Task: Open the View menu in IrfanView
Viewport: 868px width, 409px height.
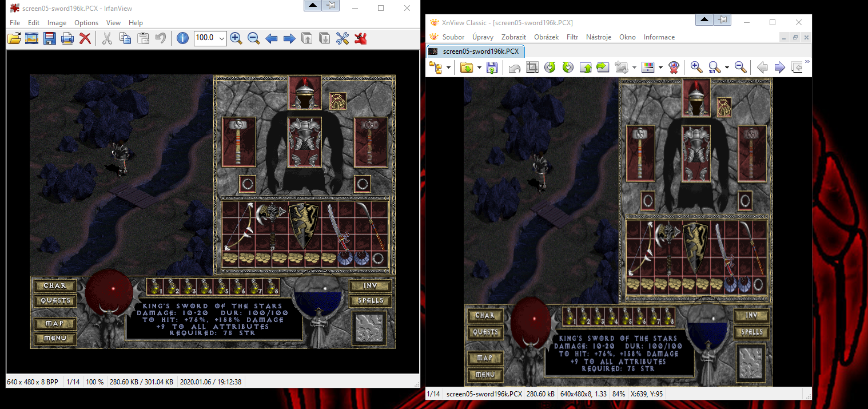Action: 113,23
